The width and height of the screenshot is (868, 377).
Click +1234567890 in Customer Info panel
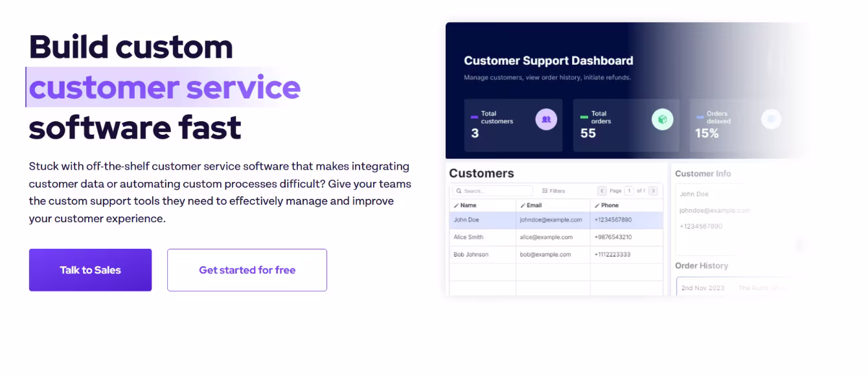701,227
